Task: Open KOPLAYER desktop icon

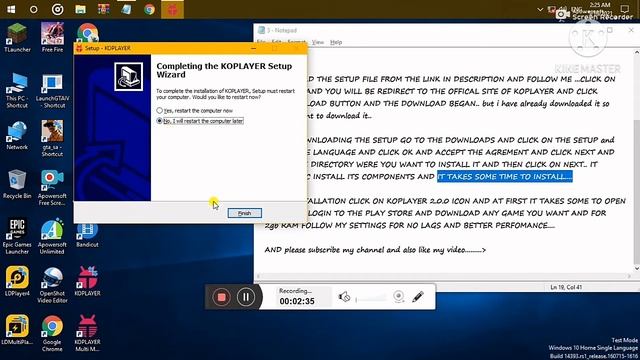Action: tap(87, 281)
